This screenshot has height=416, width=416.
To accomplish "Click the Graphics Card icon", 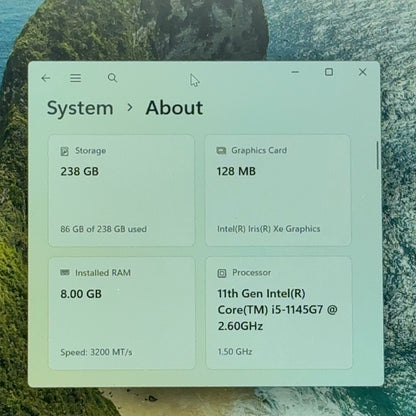I will (221, 151).
